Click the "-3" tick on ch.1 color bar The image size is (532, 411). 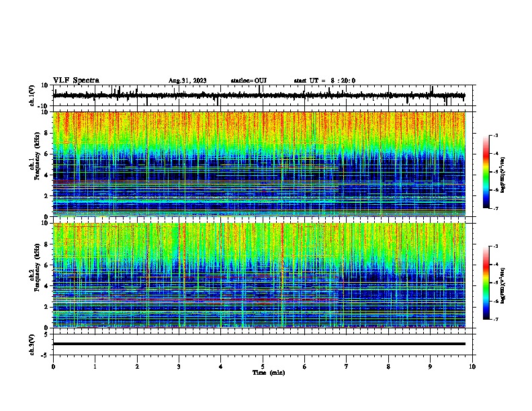(x=495, y=135)
